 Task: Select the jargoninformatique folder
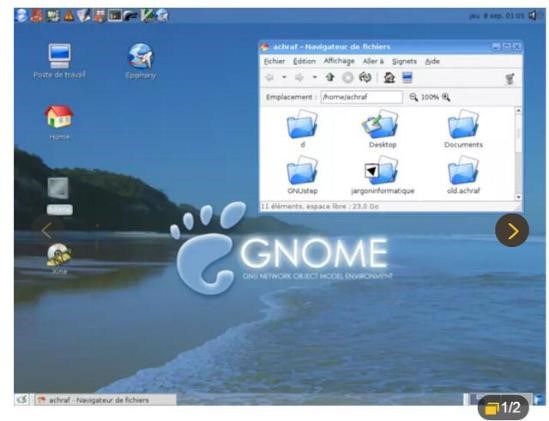coord(382,175)
